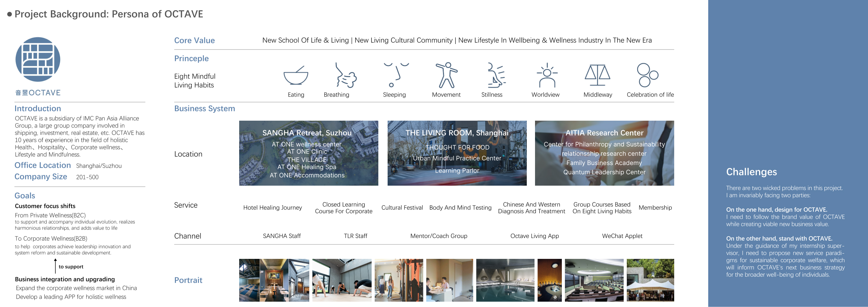Select the 'Company Size' heading
Viewport: 868px width, 307px height.
tap(41, 177)
